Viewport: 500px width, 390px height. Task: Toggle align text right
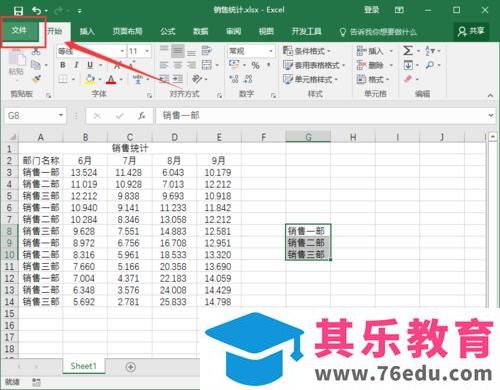[191, 65]
